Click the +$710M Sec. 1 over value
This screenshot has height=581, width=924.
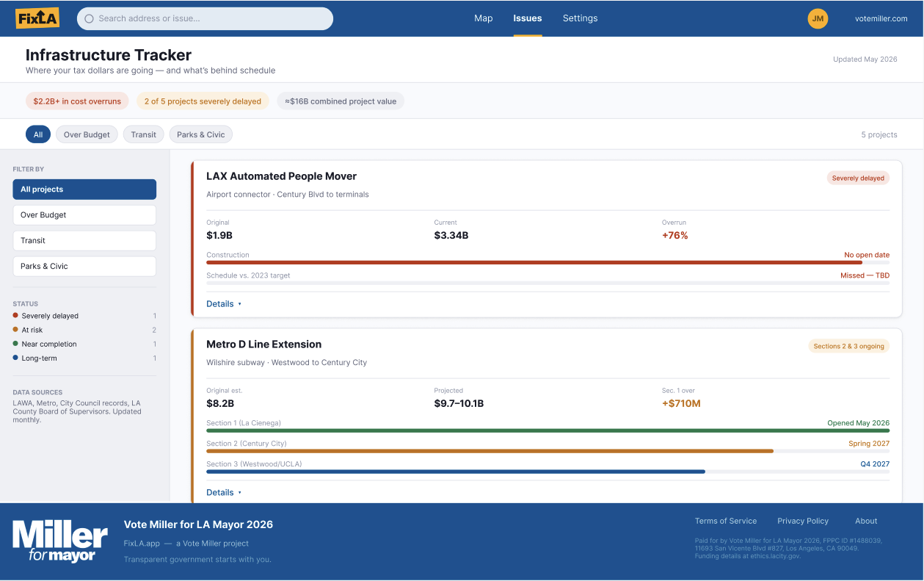click(681, 404)
